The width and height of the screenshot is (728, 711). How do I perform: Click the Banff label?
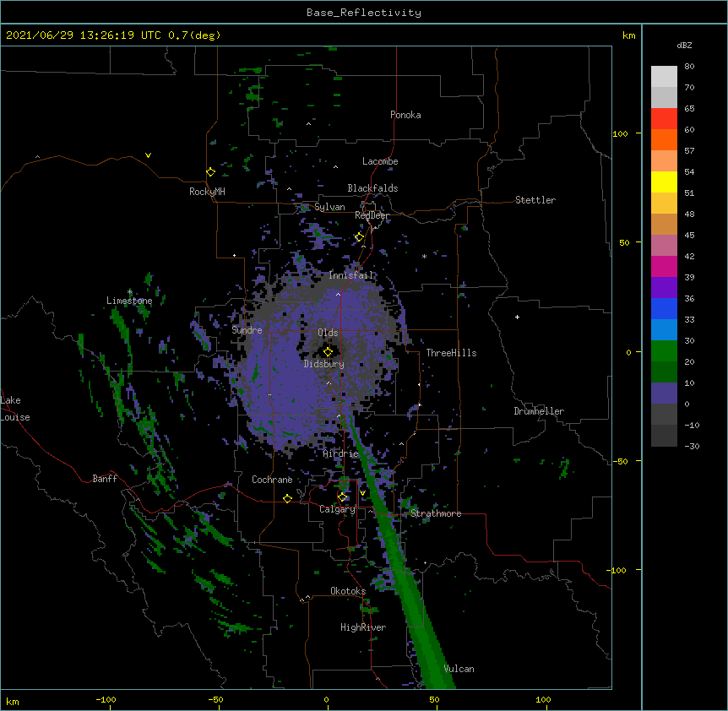pyautogui.click(x=105, y=479)
